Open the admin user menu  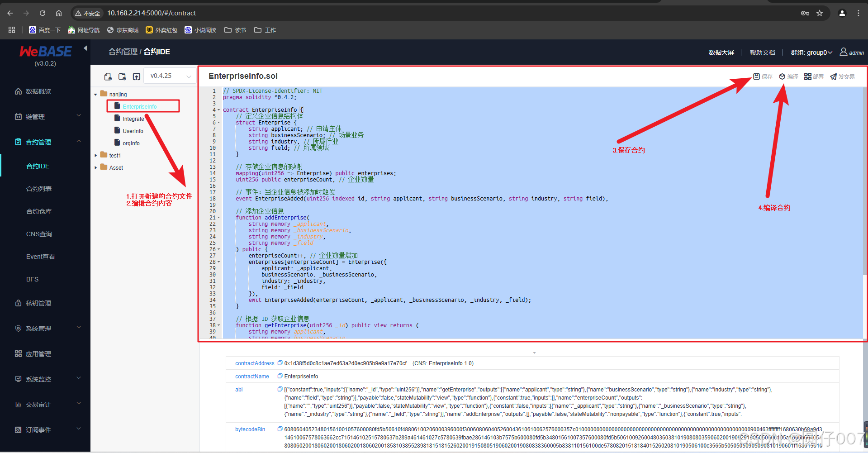[x=852, y=52]
